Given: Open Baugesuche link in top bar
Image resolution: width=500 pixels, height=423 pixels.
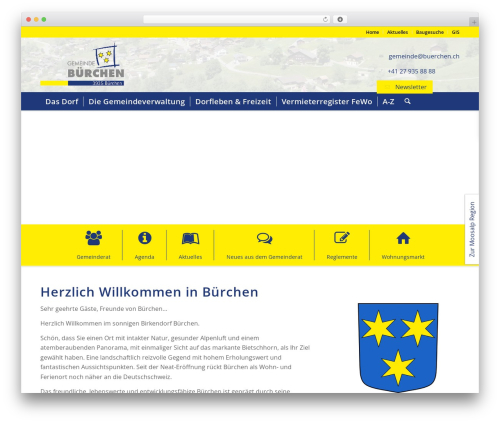Looking at the screenshot, I should click(x=430, y=32).
